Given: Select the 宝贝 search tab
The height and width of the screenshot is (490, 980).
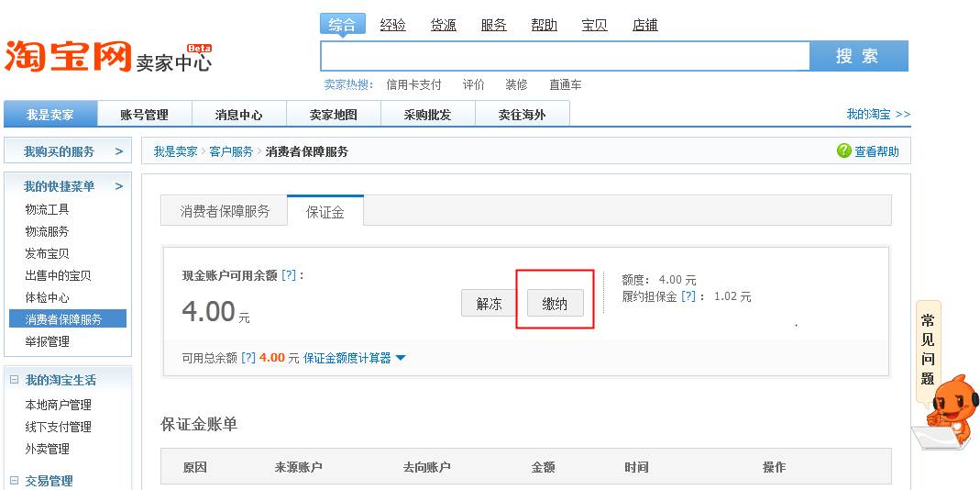Looking at the screenshot, I should tap(594, 25).
